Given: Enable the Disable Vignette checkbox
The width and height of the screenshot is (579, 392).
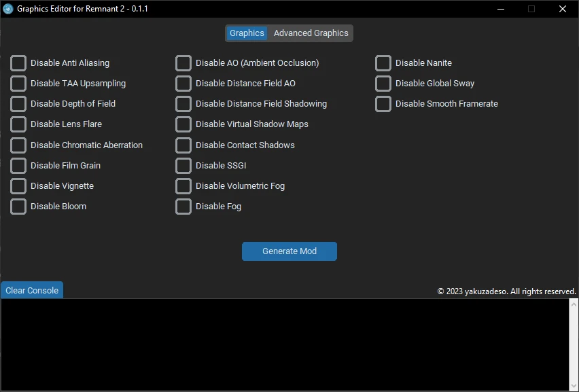Looking at the screenshot, I should pos(18,186).
